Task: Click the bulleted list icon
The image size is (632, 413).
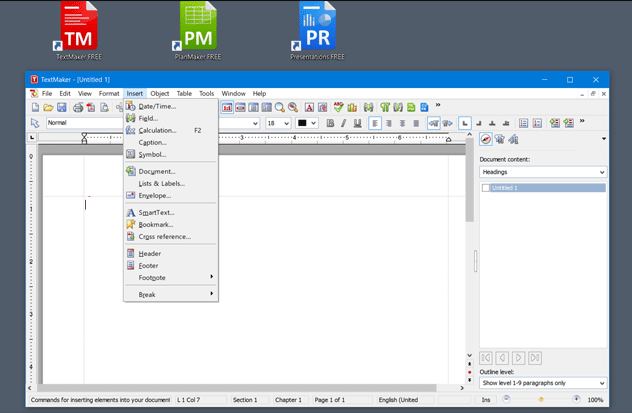Action: point(523,123)
